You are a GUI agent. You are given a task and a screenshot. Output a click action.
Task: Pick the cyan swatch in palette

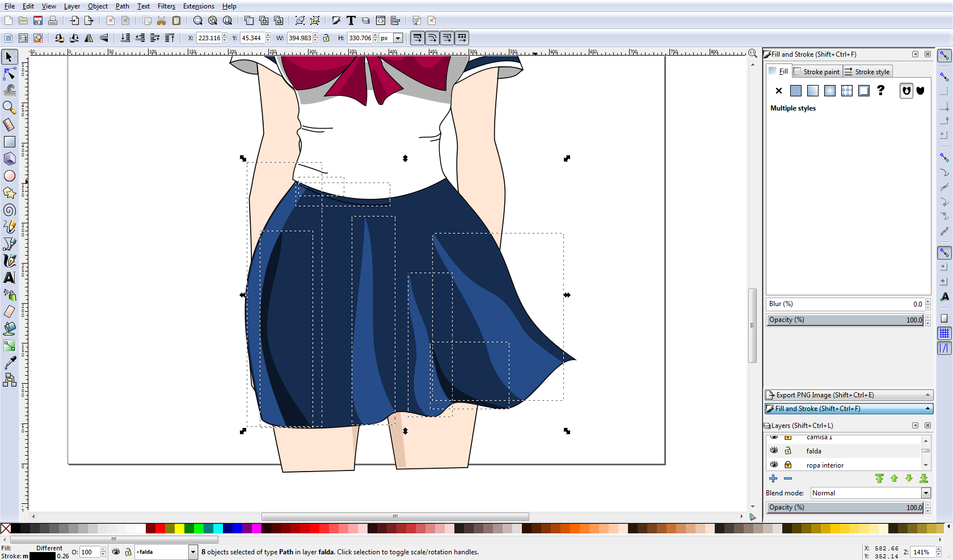point(218,528)
